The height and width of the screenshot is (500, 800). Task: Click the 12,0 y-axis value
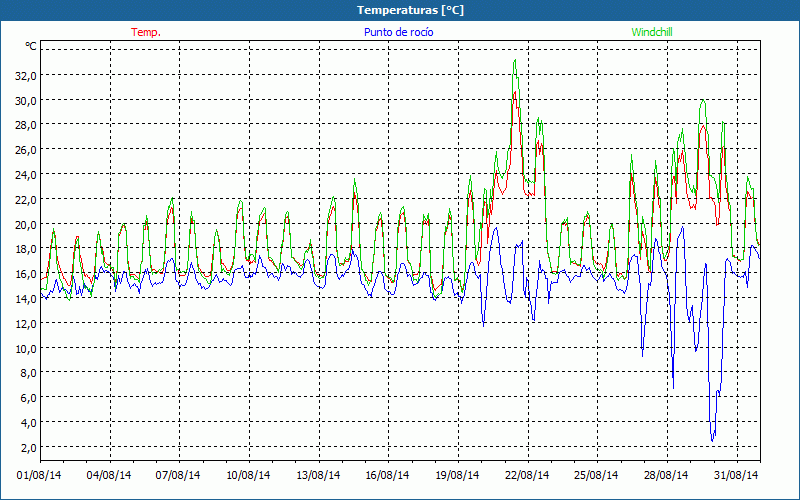pos(26,323)
